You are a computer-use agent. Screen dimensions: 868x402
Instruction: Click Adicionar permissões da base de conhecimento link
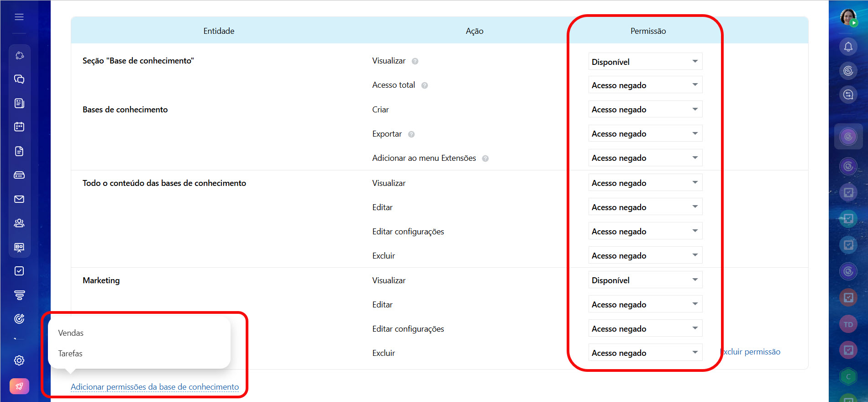(x=155, y=387)
